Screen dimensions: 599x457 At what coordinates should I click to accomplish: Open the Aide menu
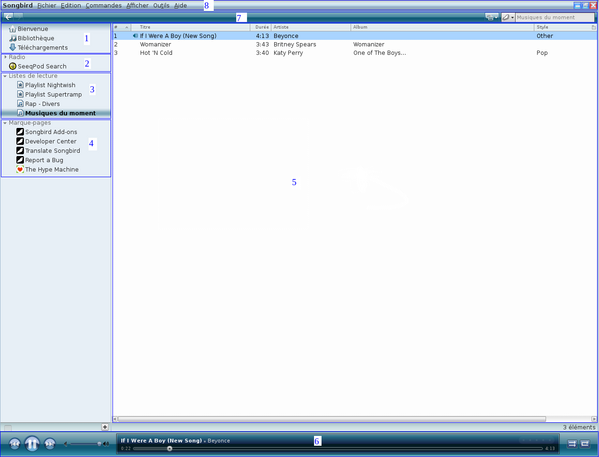coord(180,5)
